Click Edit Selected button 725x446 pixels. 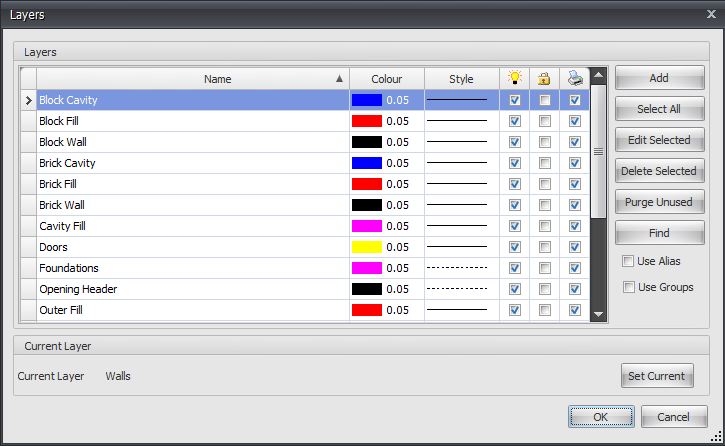pos(659,140)
